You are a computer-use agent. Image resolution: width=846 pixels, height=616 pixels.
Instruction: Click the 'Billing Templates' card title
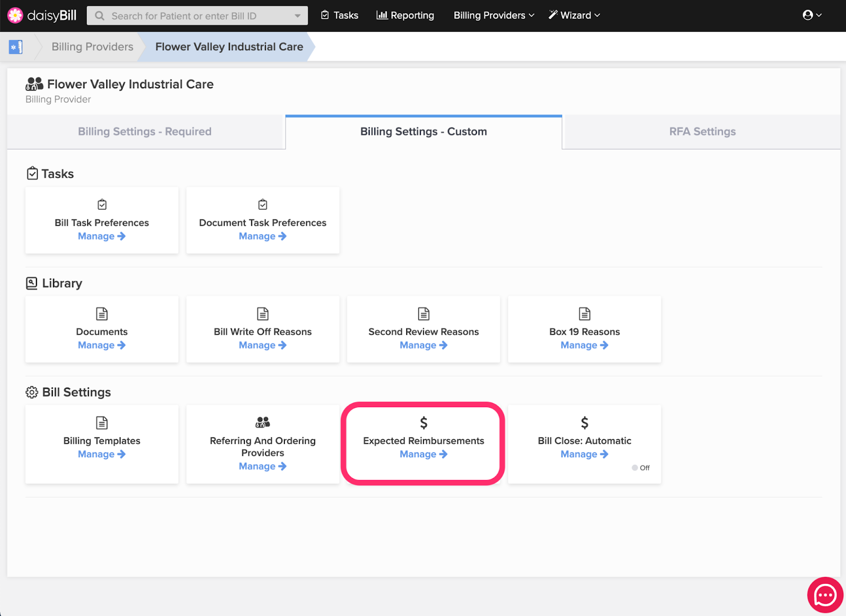(102, 440)
